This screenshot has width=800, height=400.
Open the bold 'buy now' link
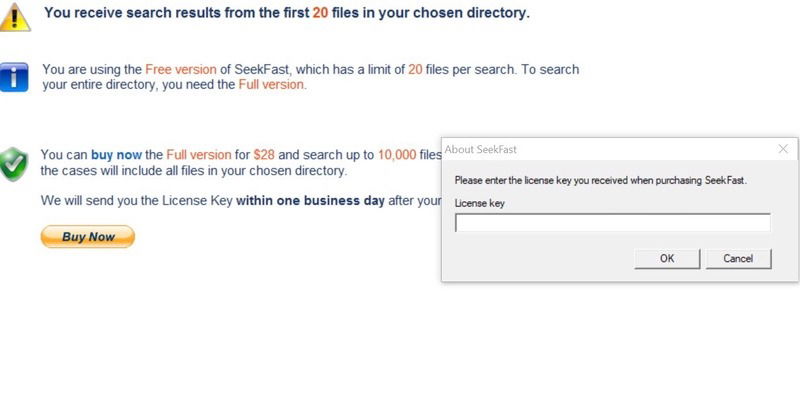pos(116,155)
